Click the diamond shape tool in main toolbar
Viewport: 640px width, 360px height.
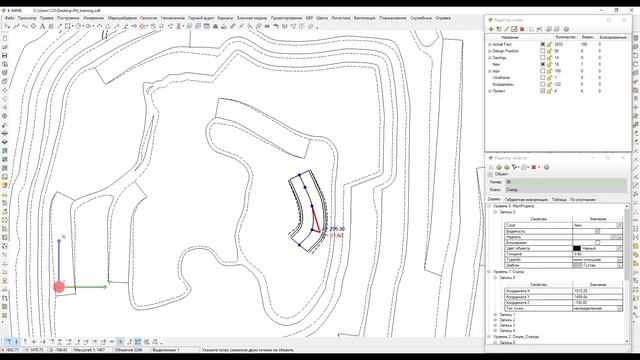(x=33, y=26)
